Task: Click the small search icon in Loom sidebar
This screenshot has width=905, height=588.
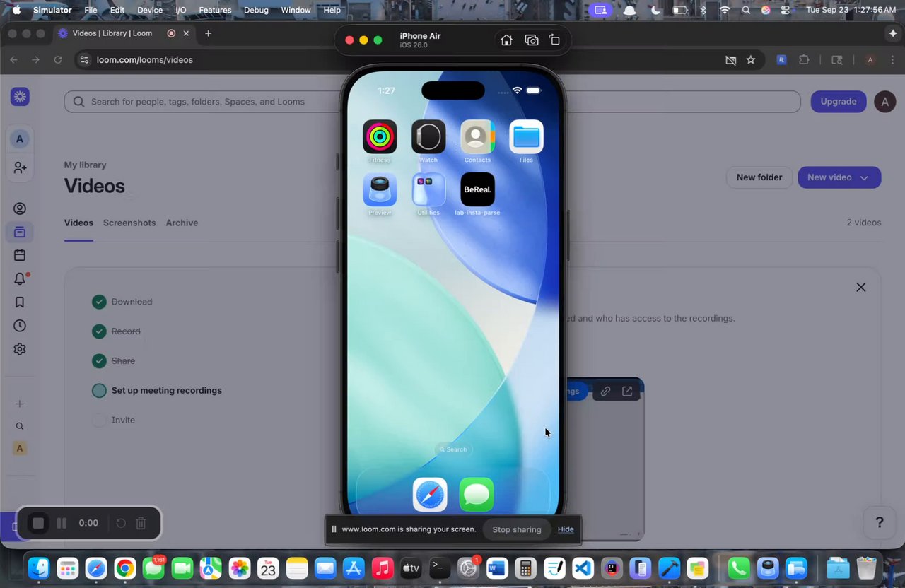Action: (20, 426)
